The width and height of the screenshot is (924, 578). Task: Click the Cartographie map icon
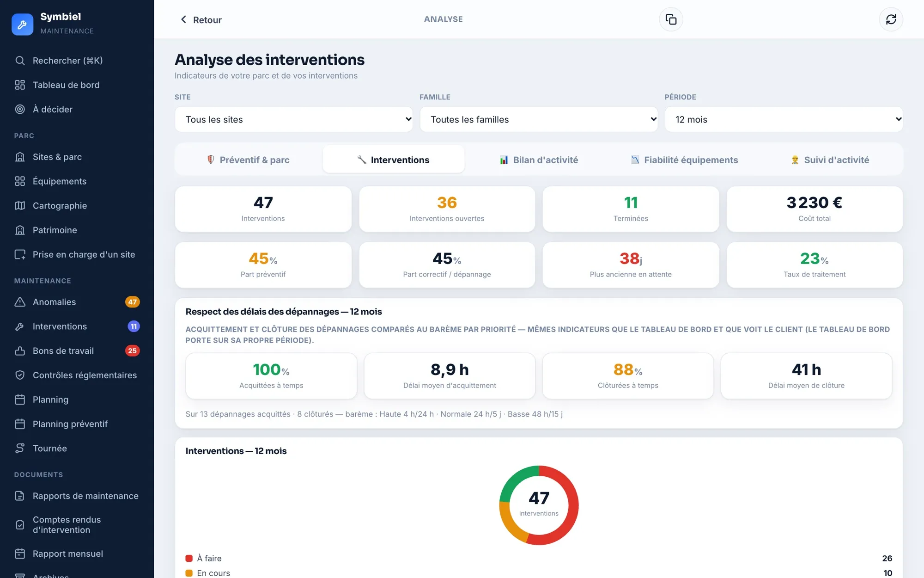click(20, 206)
